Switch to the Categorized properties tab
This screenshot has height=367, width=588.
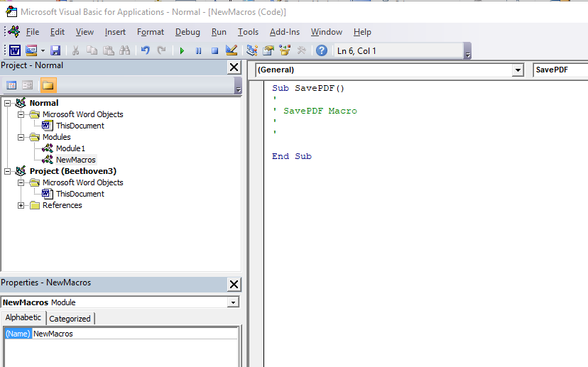(x=70, y=319)
